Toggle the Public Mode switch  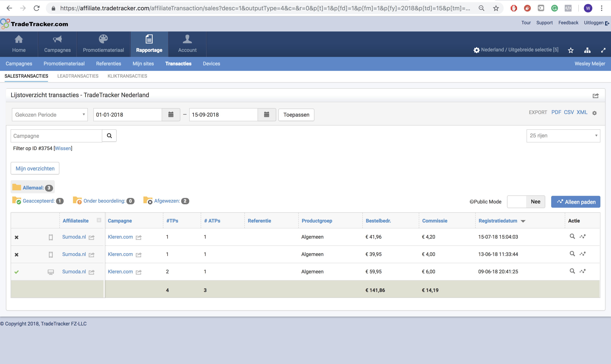pos(526,202)
